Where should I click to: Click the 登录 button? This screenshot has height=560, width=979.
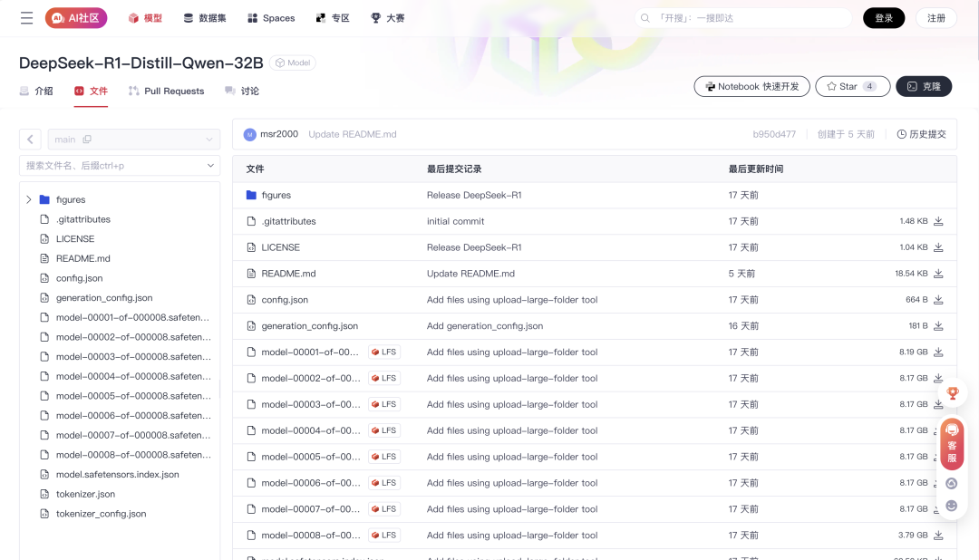click(884, 18)
